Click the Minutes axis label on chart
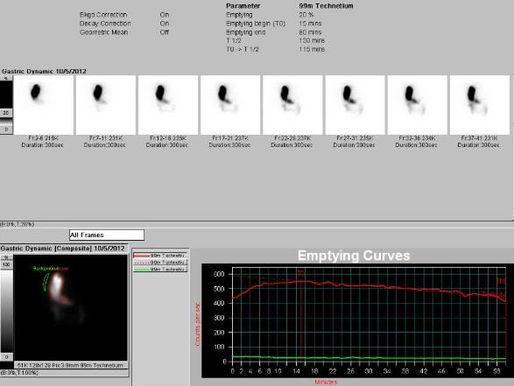The height and width of the screenshot is (386, 514). pos(326,382)
